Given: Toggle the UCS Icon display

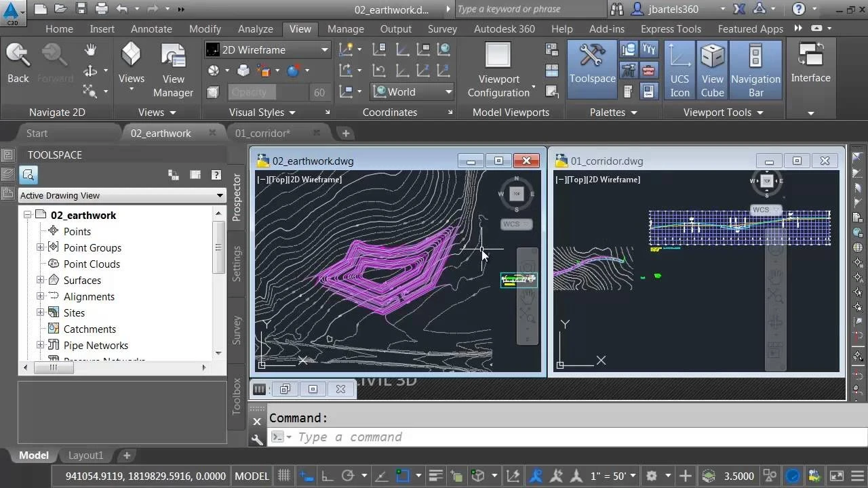Looking at the screenshot, I should [x=679, y=70].
